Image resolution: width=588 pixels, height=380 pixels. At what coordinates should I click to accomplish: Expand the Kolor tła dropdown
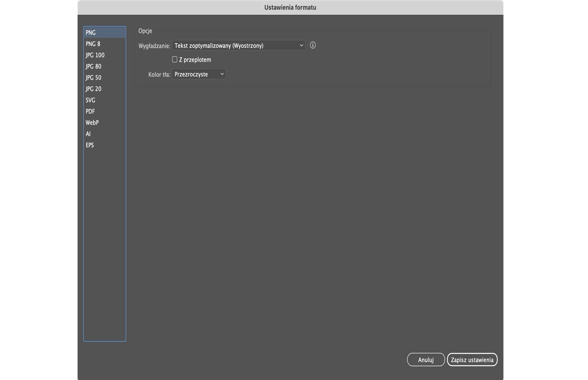[x=198, y=74]
